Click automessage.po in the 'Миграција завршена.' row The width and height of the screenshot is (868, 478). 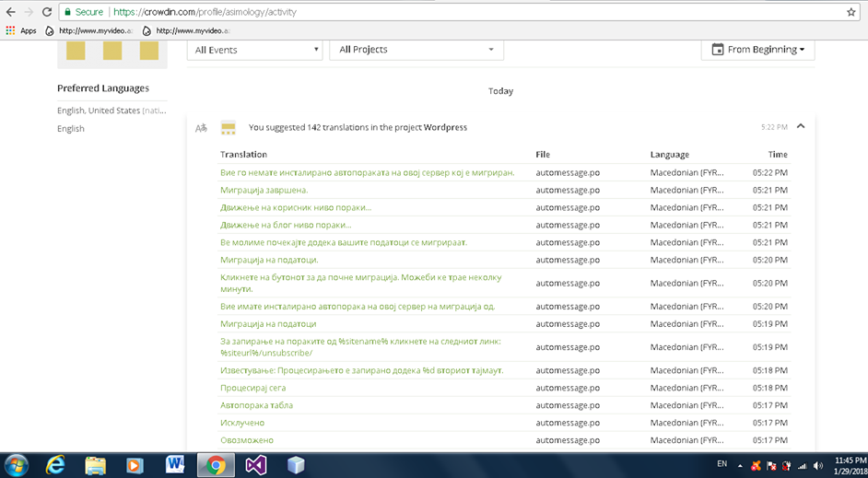(568, 191)
